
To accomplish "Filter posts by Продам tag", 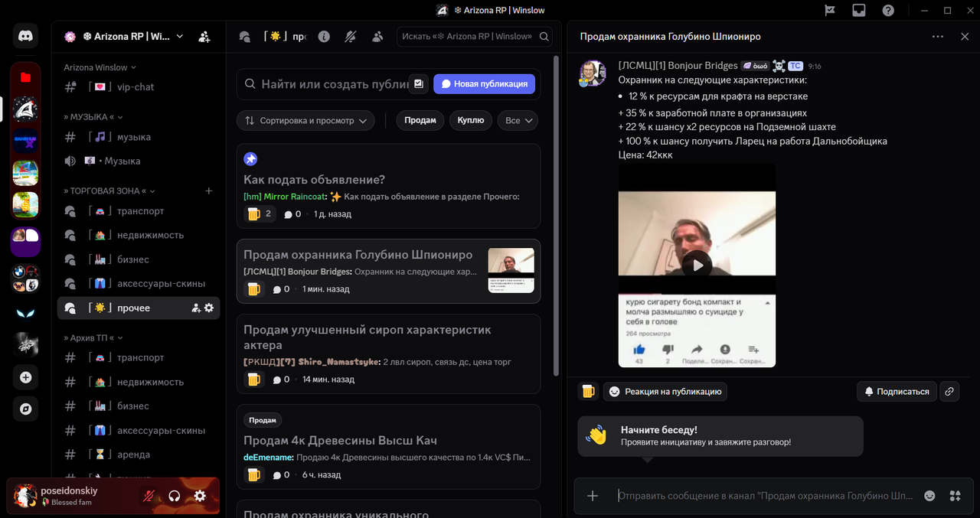I will click(x=420, y=120).
